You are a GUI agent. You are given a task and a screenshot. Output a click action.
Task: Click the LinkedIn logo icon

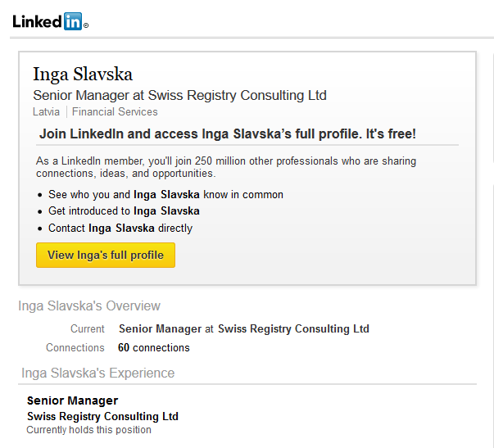coord(51,21)
